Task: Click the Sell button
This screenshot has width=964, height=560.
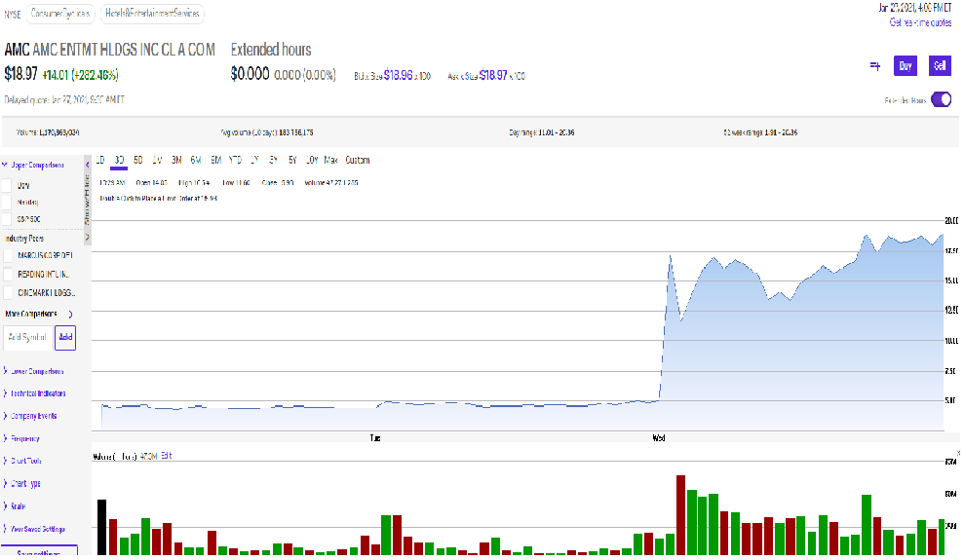Action: 940,65
